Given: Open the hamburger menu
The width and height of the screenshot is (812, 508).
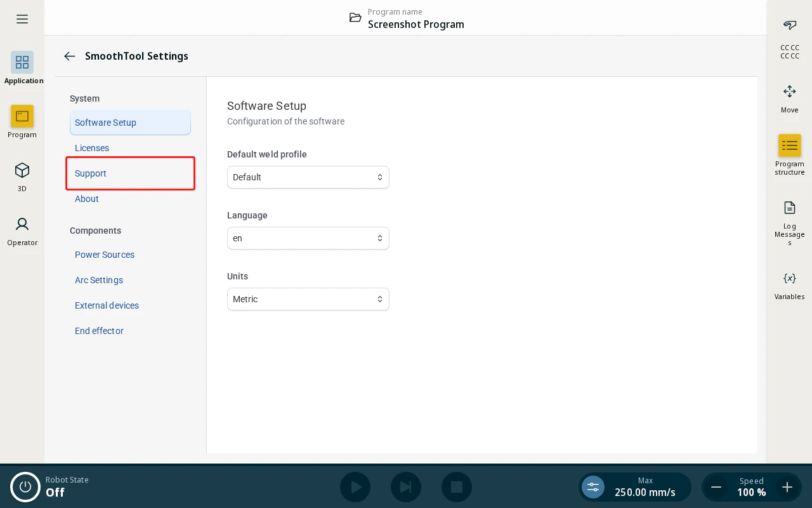Looking at the screenshot, I should click(x=22, y=19).
